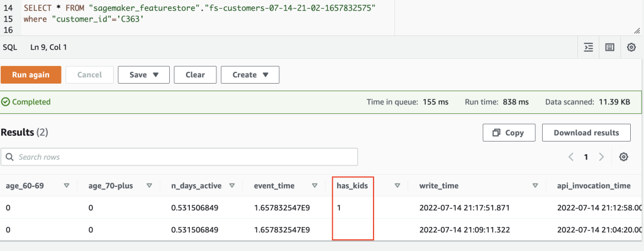The width and height of the screenshot is (644, 251).
Task: Open the keyboard shortcuts icon
Action: [610, 47]
